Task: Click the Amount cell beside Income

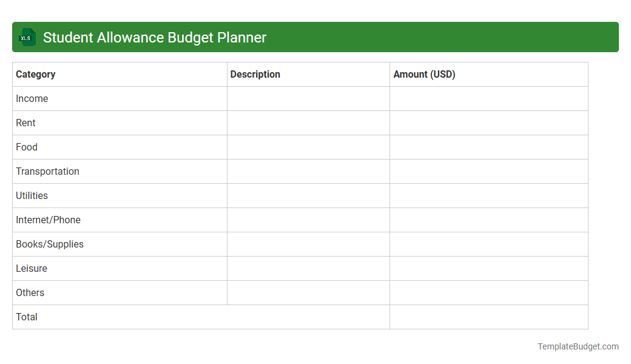Action: [488, 98]
